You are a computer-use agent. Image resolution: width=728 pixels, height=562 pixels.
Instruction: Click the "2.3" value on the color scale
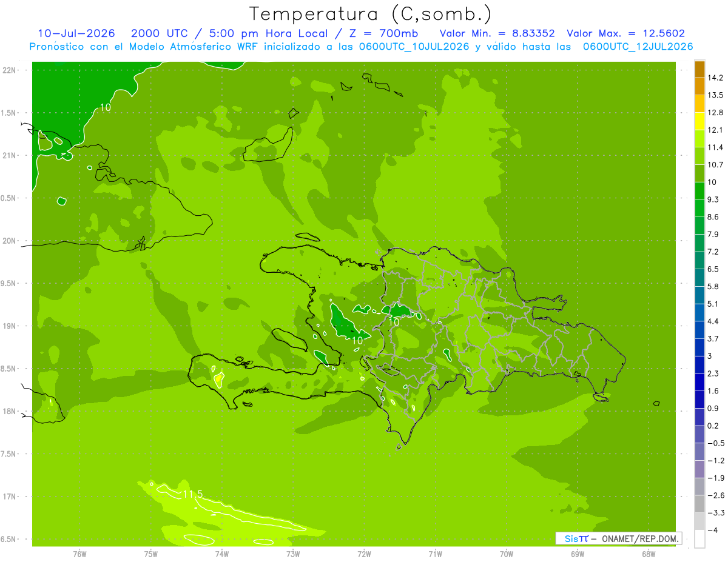pos(713,373)
